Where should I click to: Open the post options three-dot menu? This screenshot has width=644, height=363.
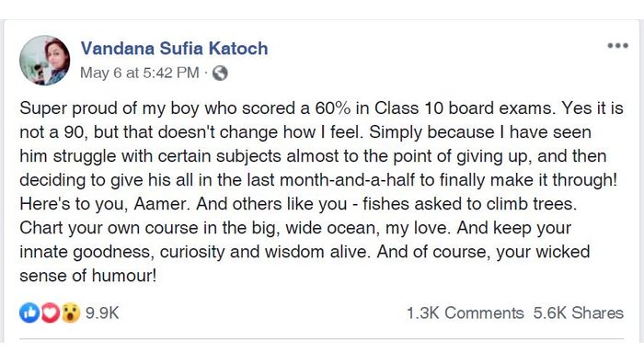[617, 46]
